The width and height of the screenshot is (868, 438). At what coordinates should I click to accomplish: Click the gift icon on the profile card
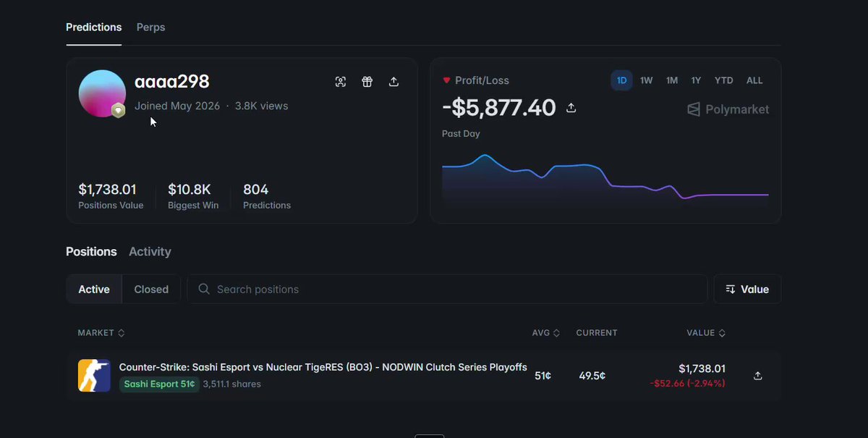[367, 82]
